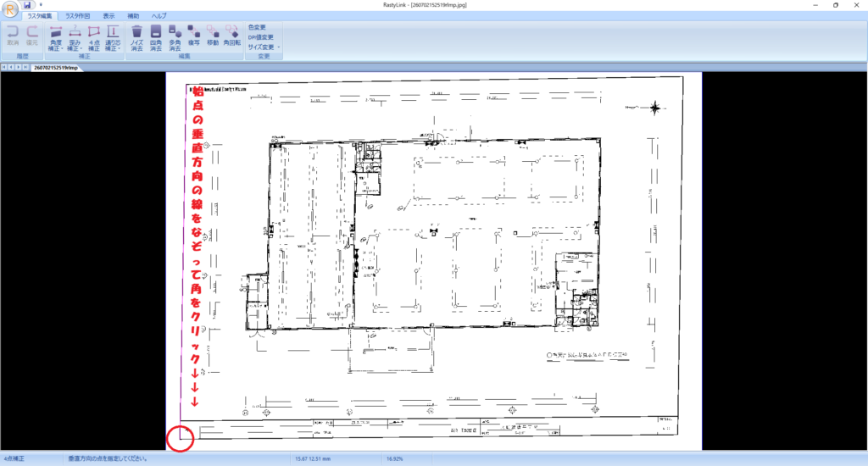This screenshot has width=868, height=466.
Task: Close the RastyLink window
Action: click(x=856, y=5)
